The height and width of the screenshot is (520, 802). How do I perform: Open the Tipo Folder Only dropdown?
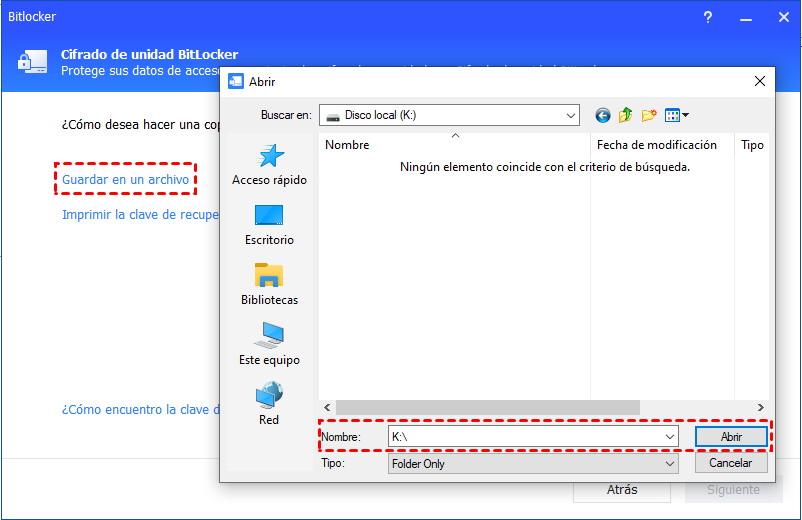669,464
